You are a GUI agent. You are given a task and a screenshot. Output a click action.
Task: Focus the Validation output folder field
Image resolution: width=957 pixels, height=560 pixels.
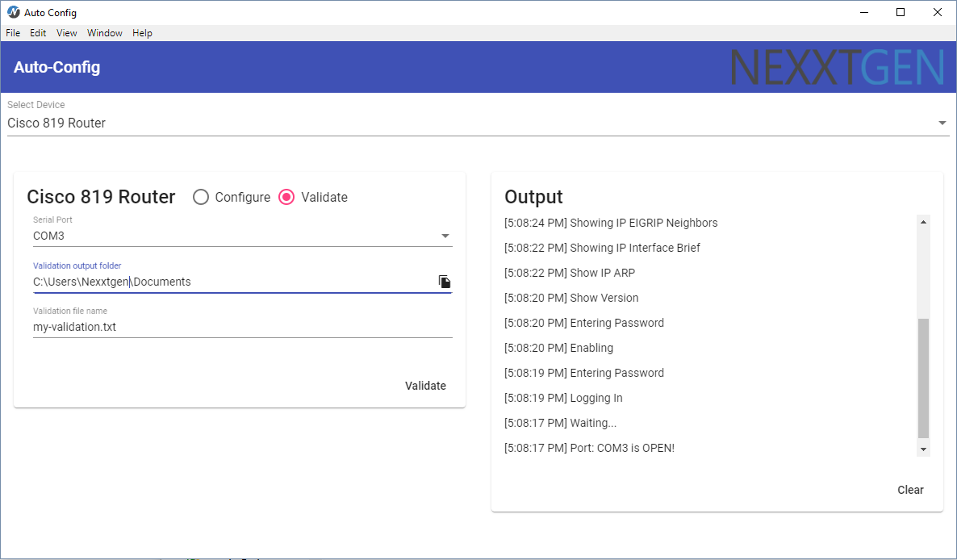pos(234,282)
